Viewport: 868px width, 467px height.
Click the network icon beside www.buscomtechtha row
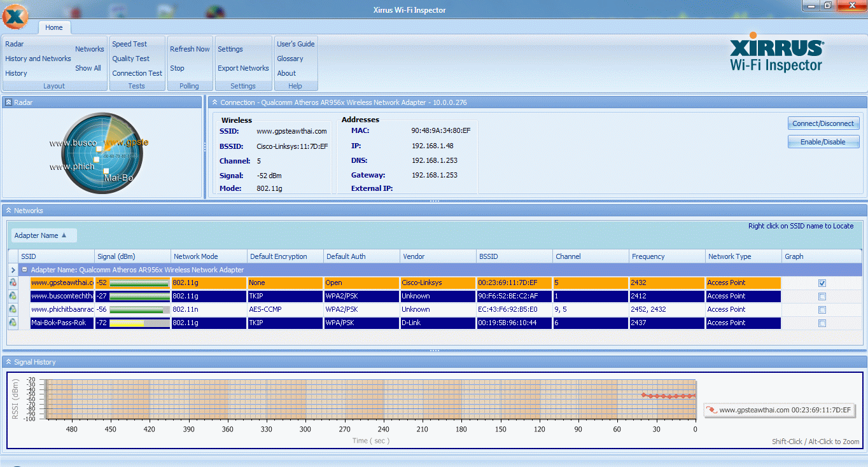tap(13, 296)
